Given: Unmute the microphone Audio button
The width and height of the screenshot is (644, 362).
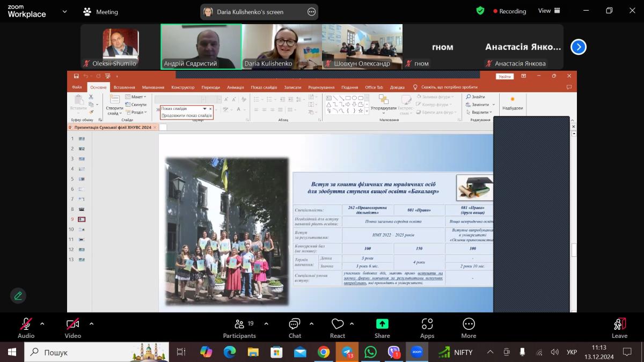Looking at the screenshot, I should tap(26, 328).
